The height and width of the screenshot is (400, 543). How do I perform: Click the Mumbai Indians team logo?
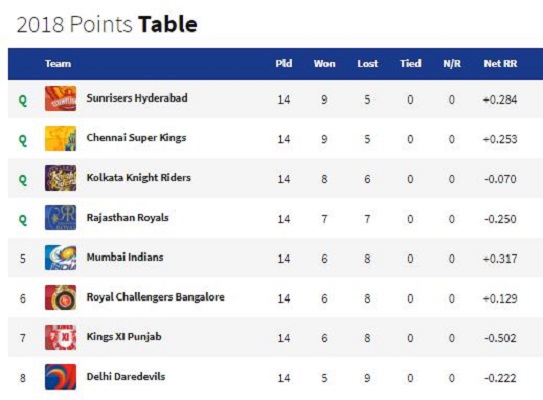point(60,258)
